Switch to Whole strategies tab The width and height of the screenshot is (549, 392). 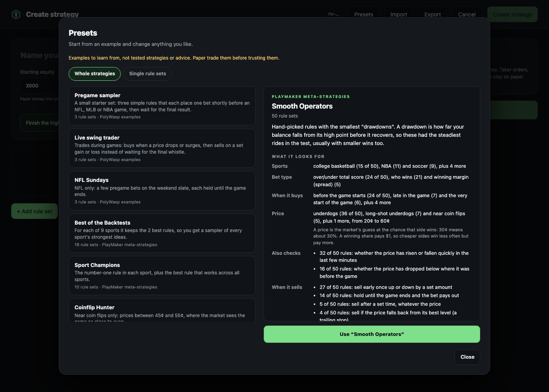95,74
